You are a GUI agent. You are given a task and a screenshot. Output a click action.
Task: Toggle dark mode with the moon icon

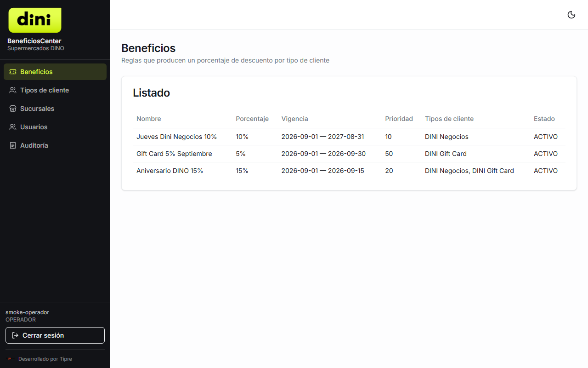571,15
